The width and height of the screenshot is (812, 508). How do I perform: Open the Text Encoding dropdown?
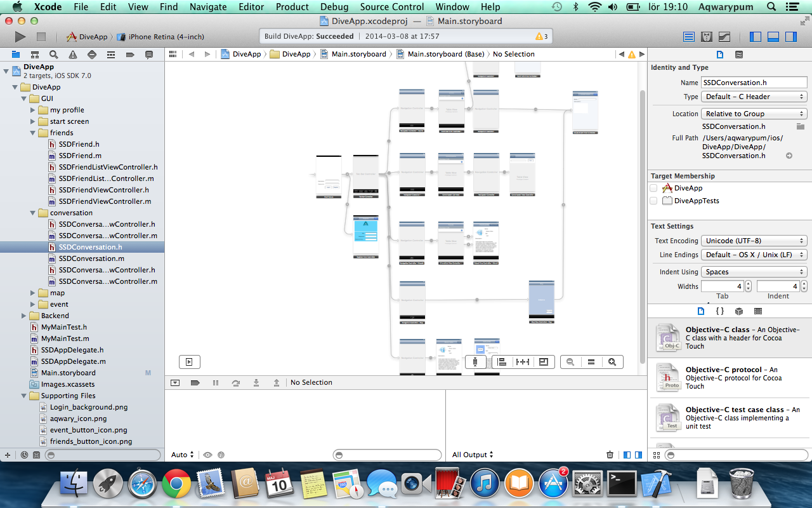[x=754, y=241]
